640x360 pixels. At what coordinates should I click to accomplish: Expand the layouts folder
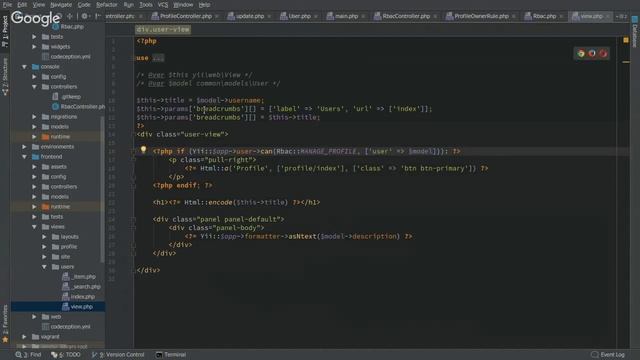44,237
